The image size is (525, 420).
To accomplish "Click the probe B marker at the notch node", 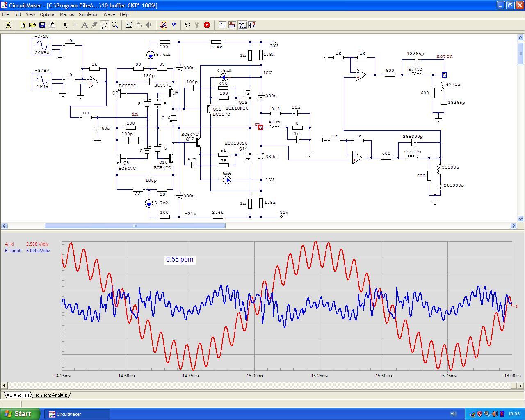I will (444, 75).
